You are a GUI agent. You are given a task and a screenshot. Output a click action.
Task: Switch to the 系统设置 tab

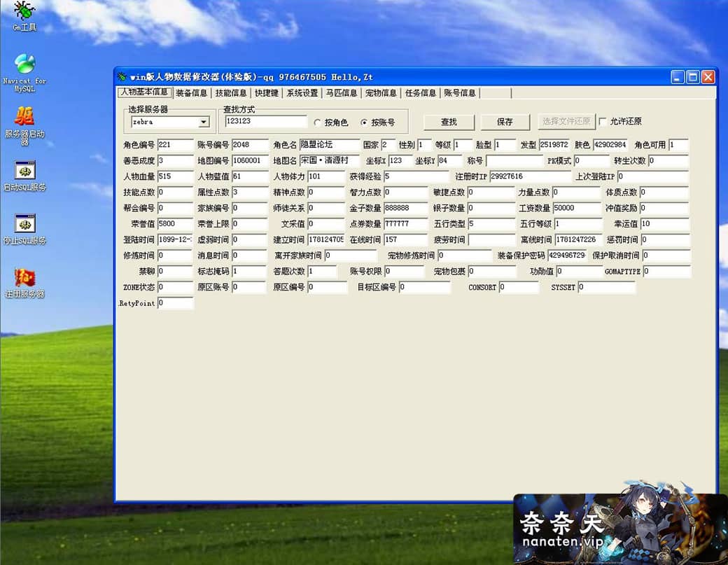coord(302,93)
